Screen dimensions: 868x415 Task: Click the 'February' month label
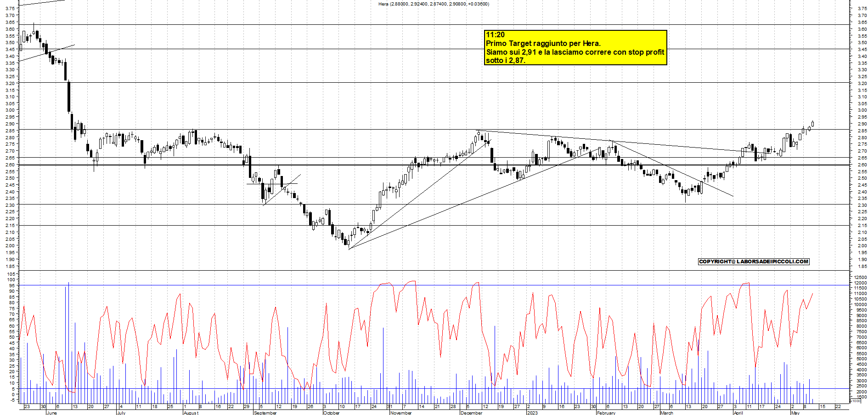pos(606,413)
